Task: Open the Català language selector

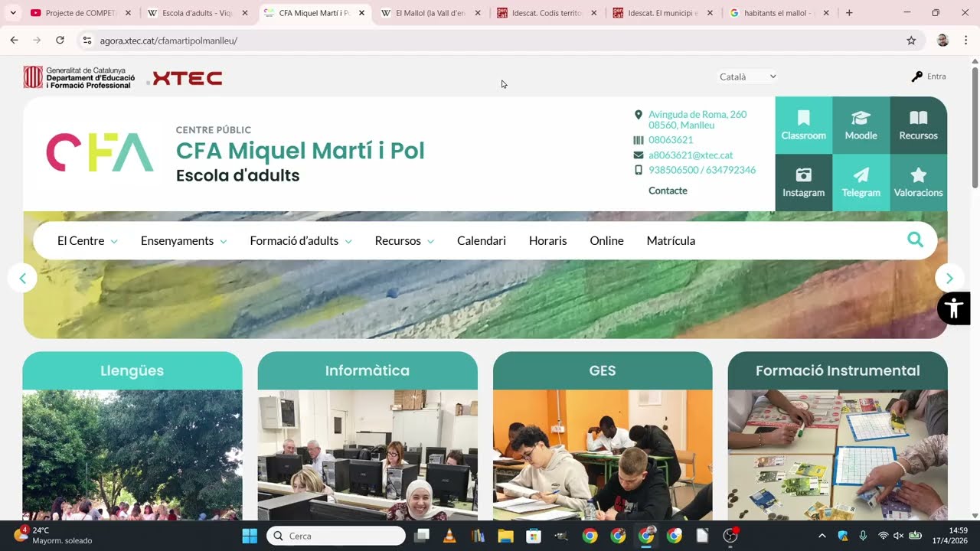Action: tap(747, 77)
